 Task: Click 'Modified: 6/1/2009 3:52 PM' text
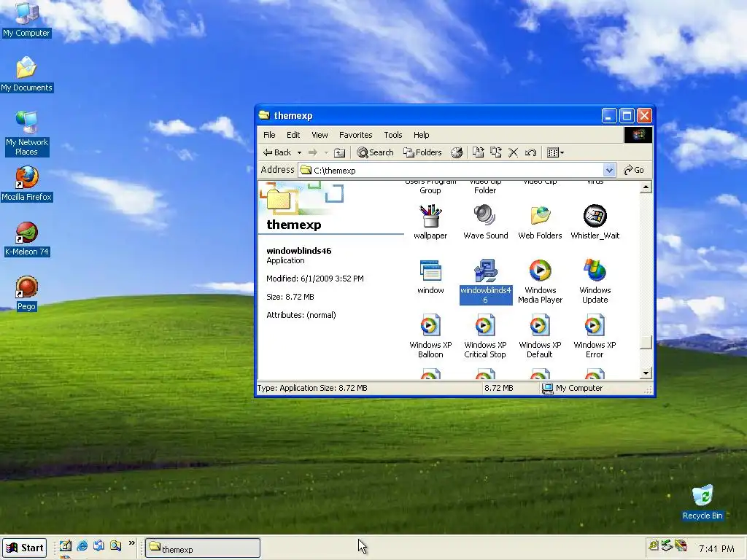click(x=315, y=279)
